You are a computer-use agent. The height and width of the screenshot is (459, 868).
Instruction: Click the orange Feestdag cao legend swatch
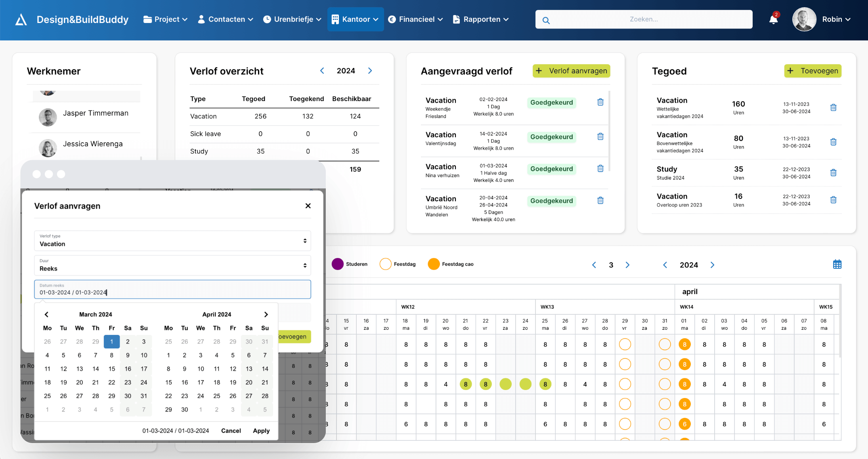point(434,264)
